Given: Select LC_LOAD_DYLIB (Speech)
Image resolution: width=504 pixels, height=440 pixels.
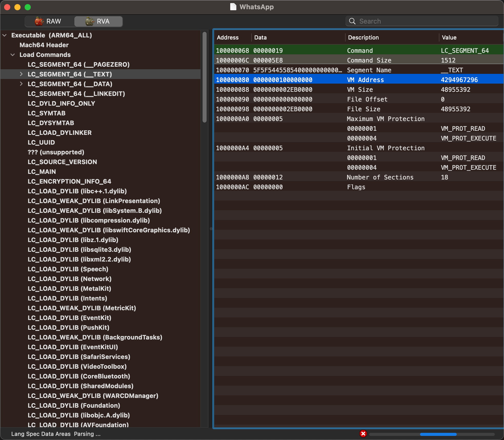Looking at the screenshot, I should pos(68,269).
